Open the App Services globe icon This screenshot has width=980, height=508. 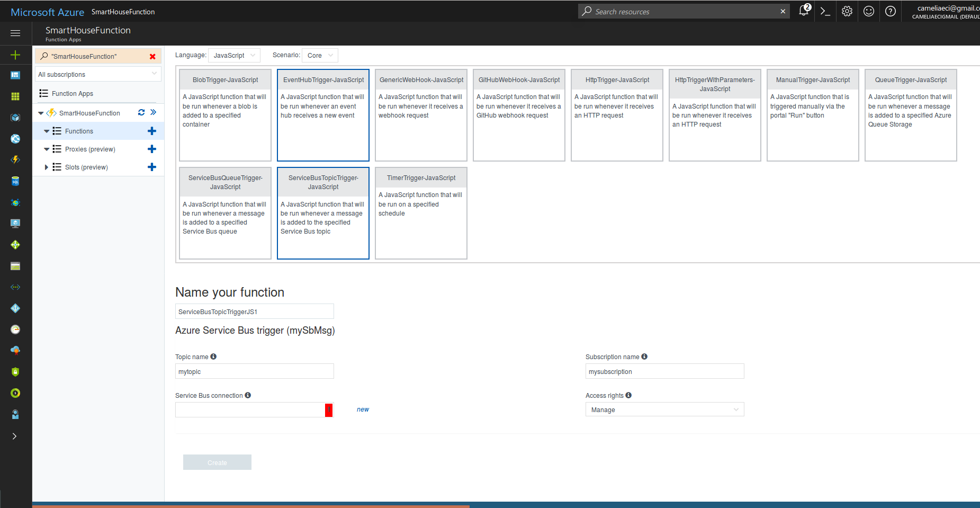[x=15, y=139]
